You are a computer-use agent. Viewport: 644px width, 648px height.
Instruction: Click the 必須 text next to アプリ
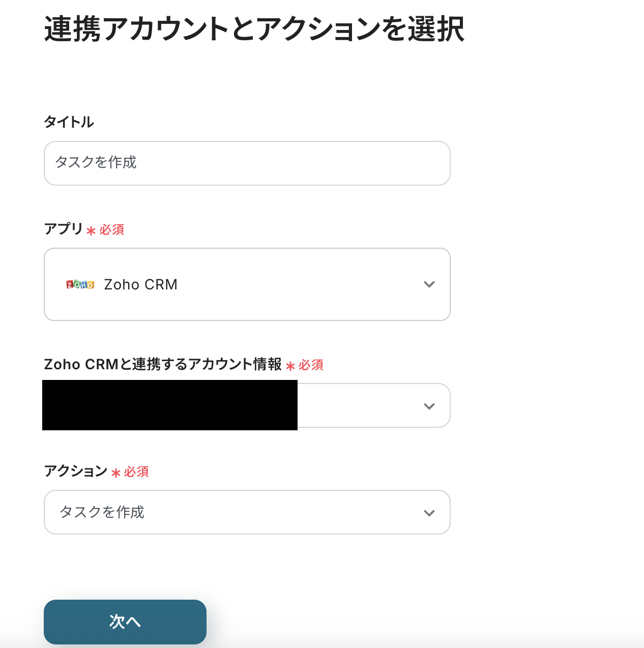pos(112,230)
